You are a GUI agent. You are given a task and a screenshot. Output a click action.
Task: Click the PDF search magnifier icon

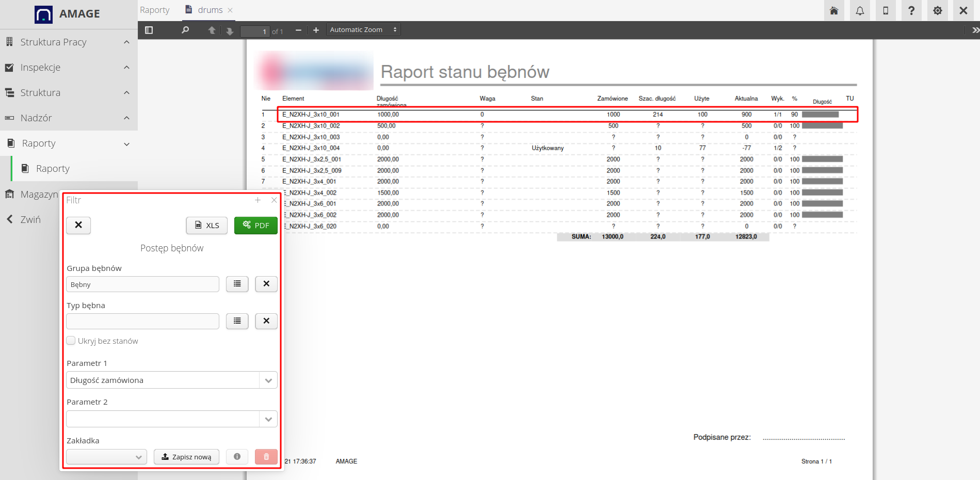pyautogui.click(x=185, y=30)
